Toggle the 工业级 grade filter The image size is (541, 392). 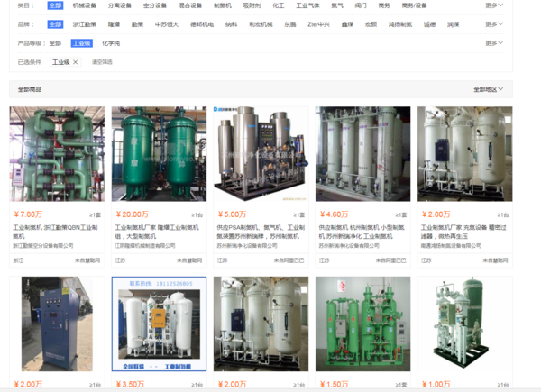pos(82,43)
